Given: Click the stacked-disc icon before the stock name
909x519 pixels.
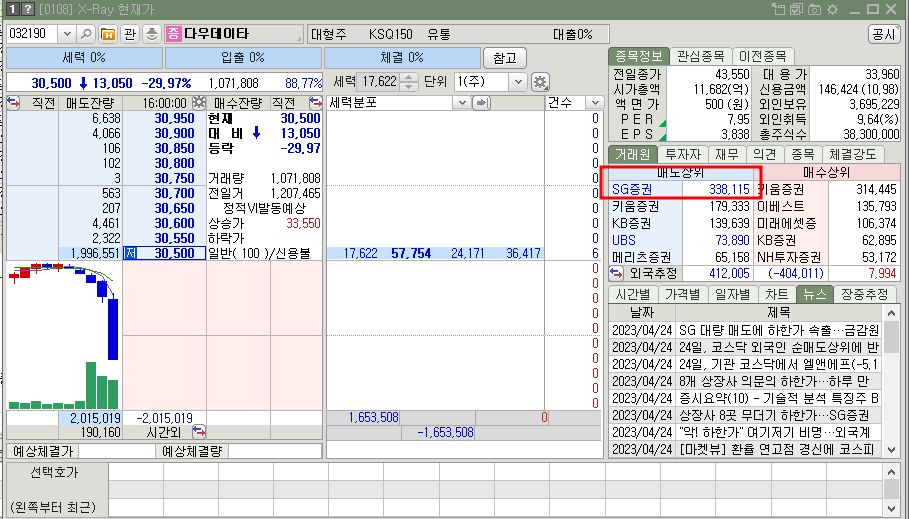Looking at the screenshot, I should (x=151, y=34).
